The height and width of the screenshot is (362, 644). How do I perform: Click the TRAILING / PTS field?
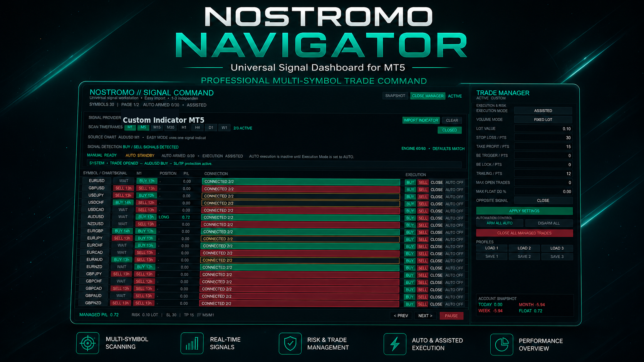[543, 173]
